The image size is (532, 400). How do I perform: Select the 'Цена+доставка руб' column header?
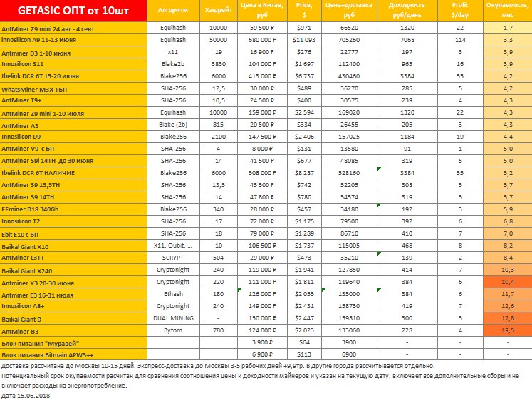(349, 11)
